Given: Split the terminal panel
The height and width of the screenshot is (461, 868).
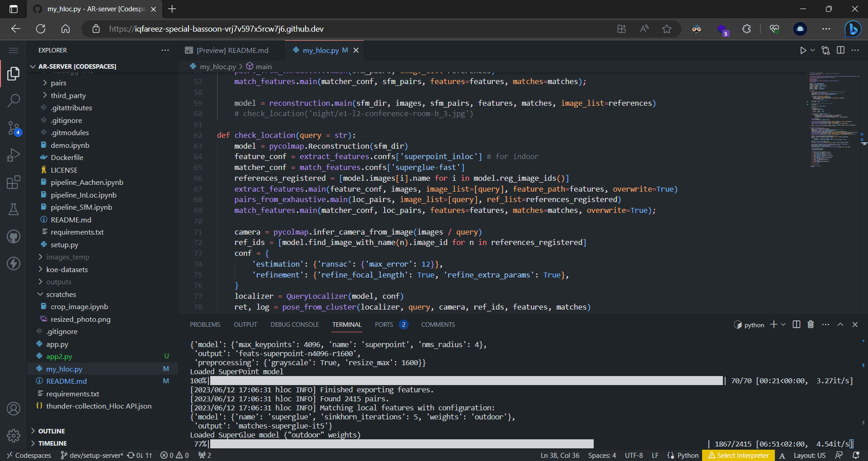Looking at the screenshot, I should 797,325.
